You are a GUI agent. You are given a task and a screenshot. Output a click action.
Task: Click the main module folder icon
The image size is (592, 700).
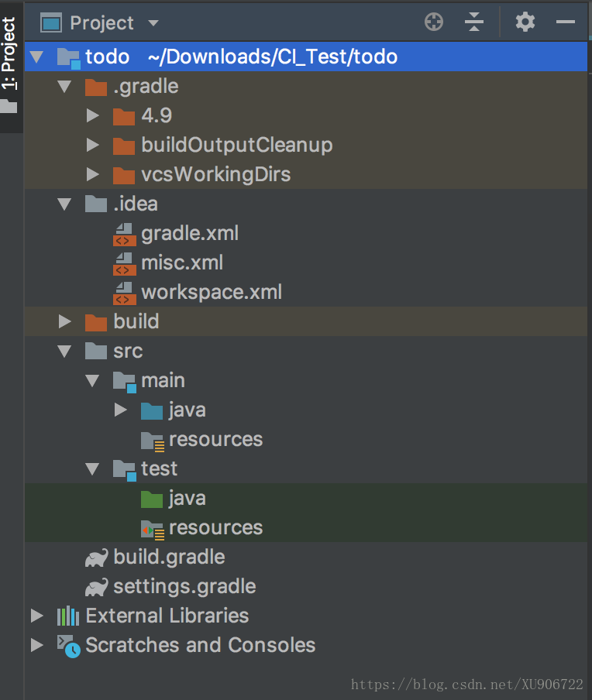(x=125, y=383)
